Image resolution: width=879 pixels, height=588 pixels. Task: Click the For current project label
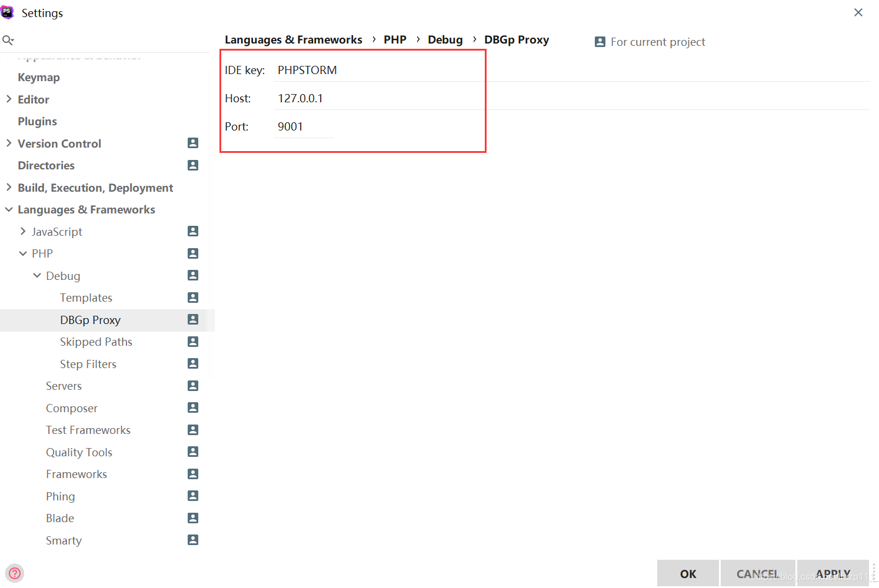pyautogui.click(x=658, y=42)
